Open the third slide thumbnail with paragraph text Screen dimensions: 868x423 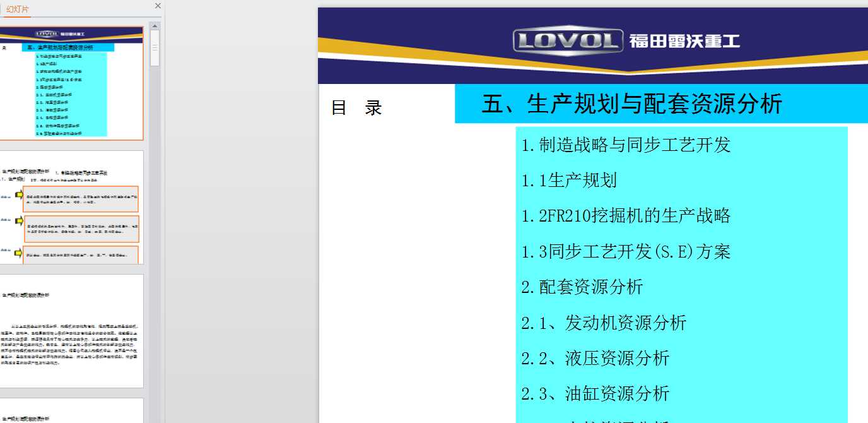pos(71,331)
